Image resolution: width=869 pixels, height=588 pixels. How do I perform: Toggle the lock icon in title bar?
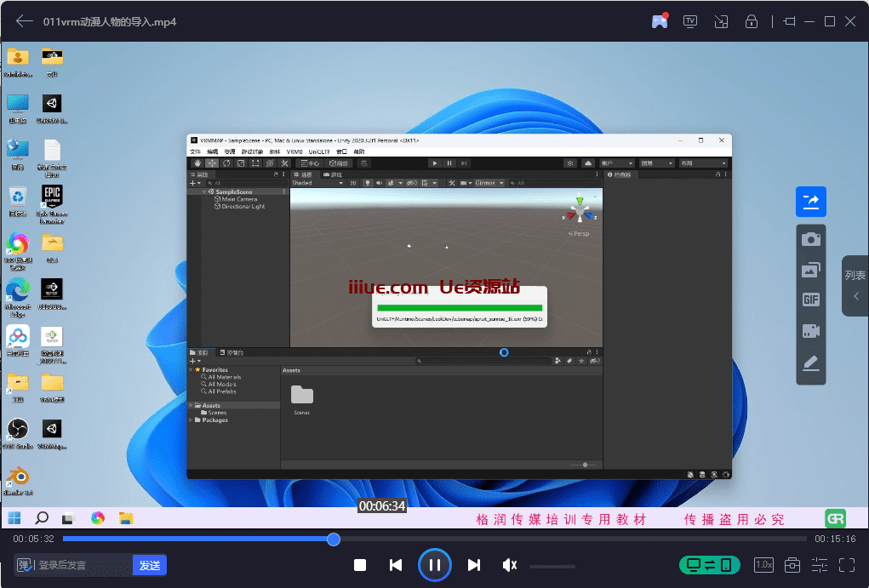752,21
